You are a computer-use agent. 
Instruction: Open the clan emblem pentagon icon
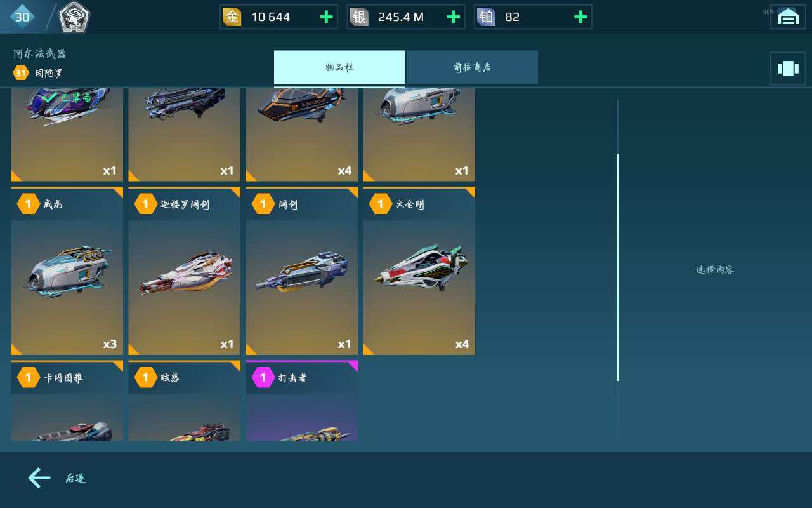74,18
